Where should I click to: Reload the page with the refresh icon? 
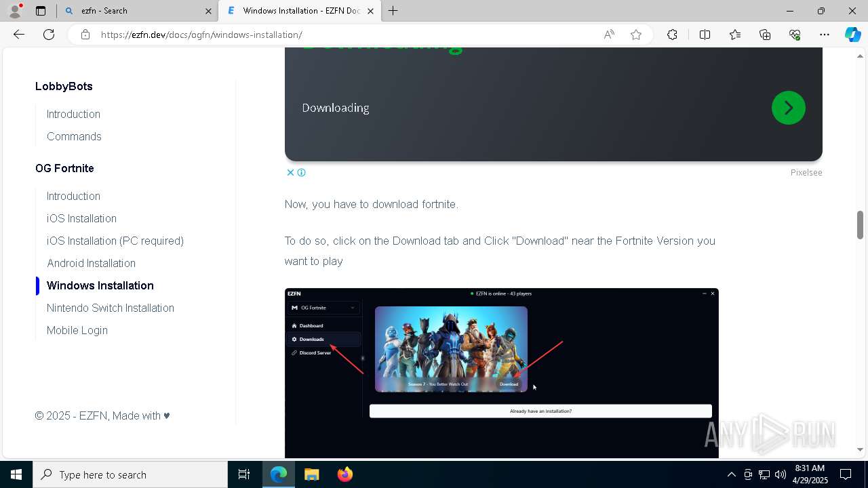pos(49,35)
